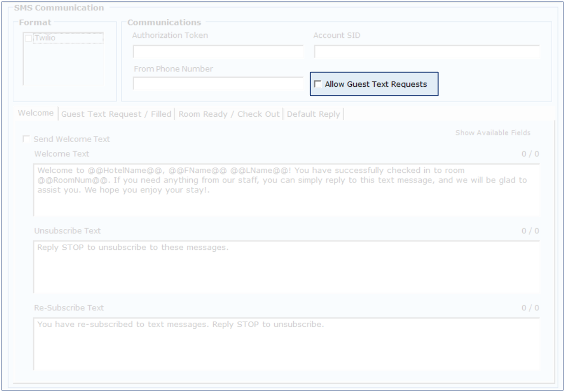This screenshot has height=392, width=565.
Task: Click the Re-Subscribe Text character counter
Action: point(530,308)
